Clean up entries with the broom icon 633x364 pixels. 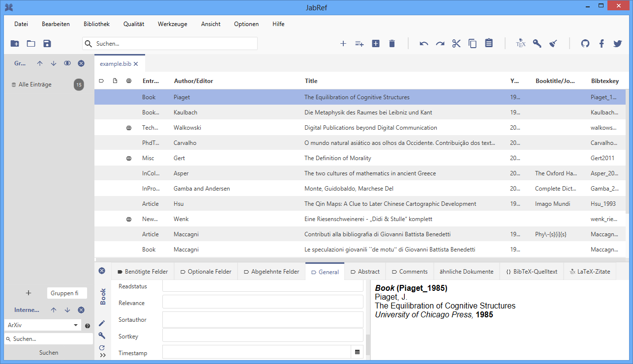click(x=553, y=43)
